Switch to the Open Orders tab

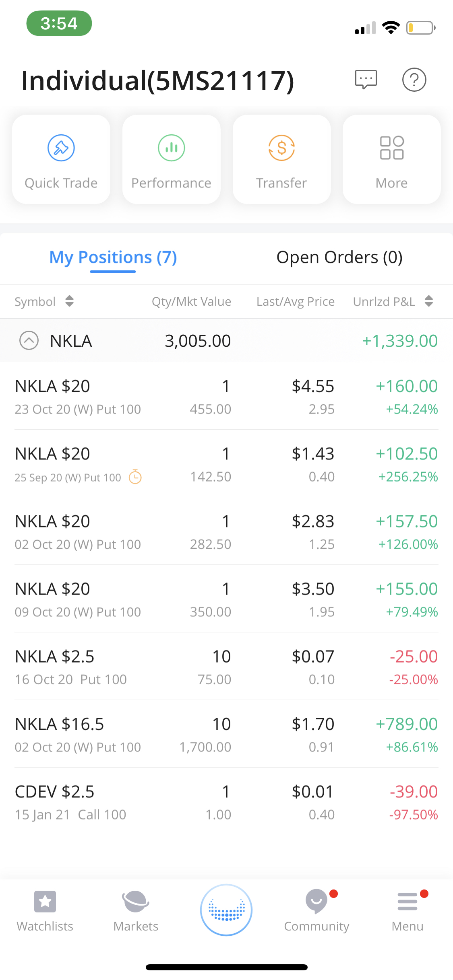pyautogui.click(x=339, y=257)
